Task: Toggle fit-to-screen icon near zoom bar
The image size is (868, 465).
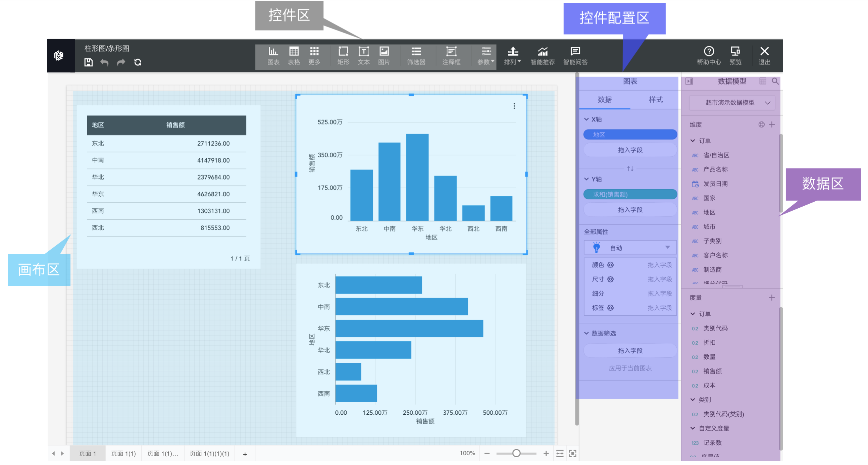Action: point(572,453)
